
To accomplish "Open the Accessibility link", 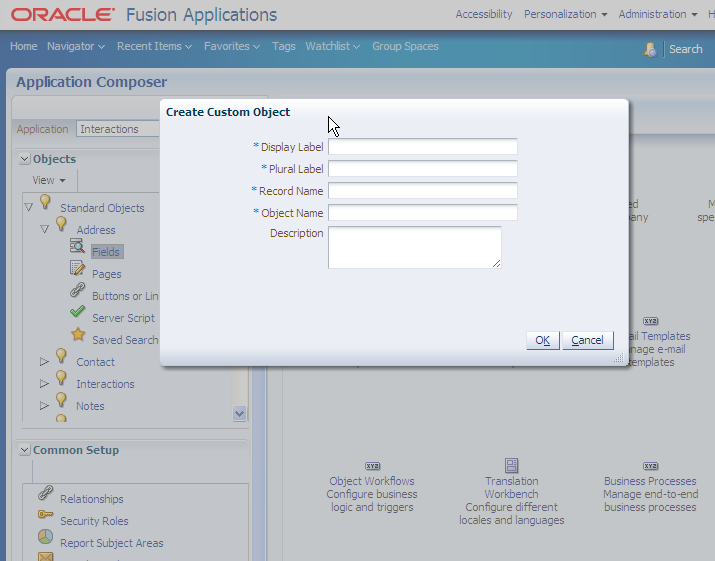I will (484, 14).
